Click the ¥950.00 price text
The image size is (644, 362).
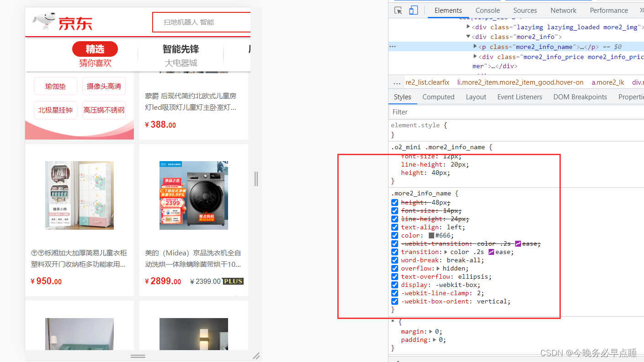46,281
